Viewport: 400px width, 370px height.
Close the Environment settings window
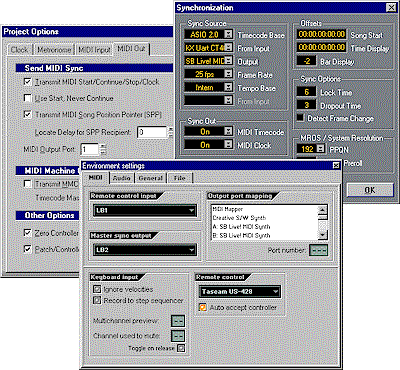click(x=336, y=165)
